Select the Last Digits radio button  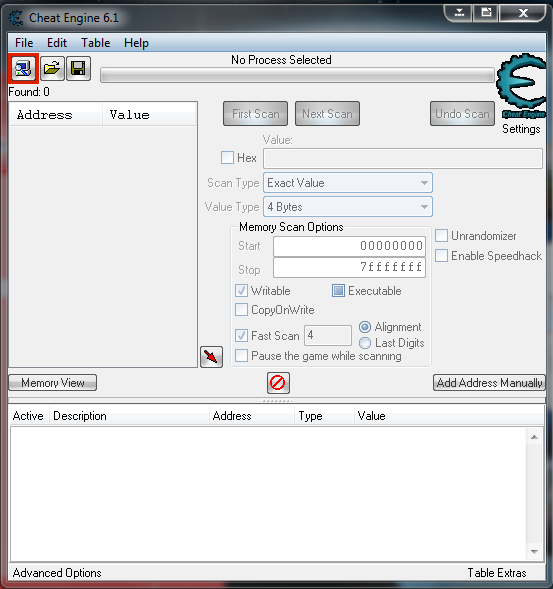click(x=365, y=343)
